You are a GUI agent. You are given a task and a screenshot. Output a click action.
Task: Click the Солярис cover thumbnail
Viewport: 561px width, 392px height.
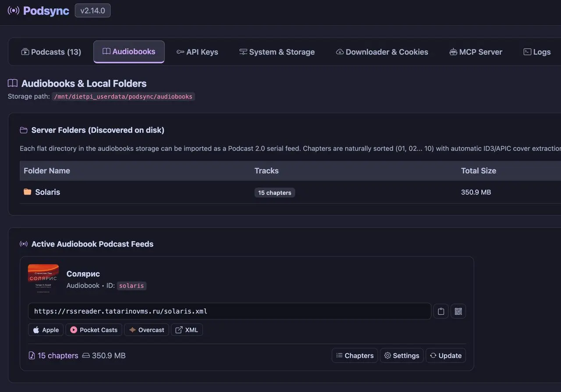point(43,279)
